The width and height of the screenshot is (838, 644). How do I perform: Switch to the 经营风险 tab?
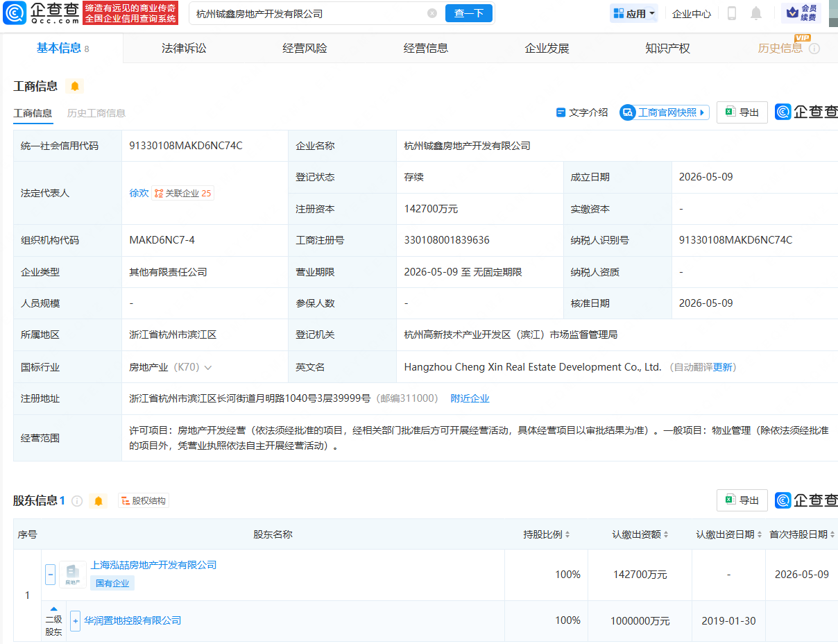[305, 49]
